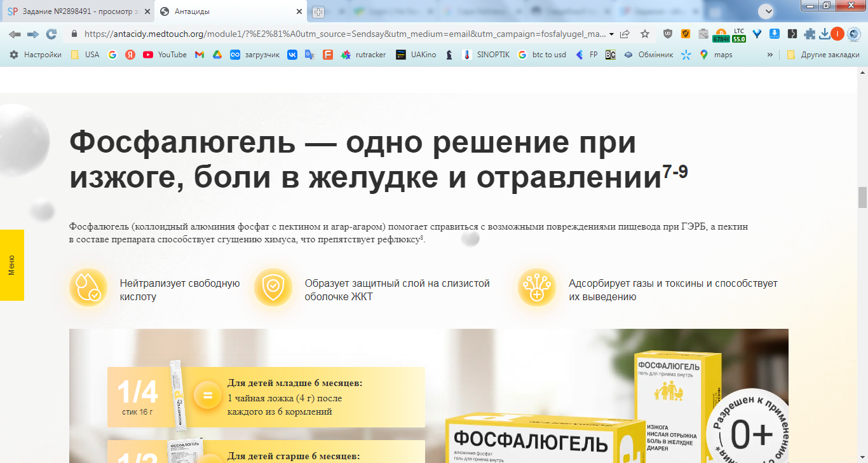The width and height of the screenshot is (868, 463).
Task: Open the Yandex bookmark
Action: (130, 55)
